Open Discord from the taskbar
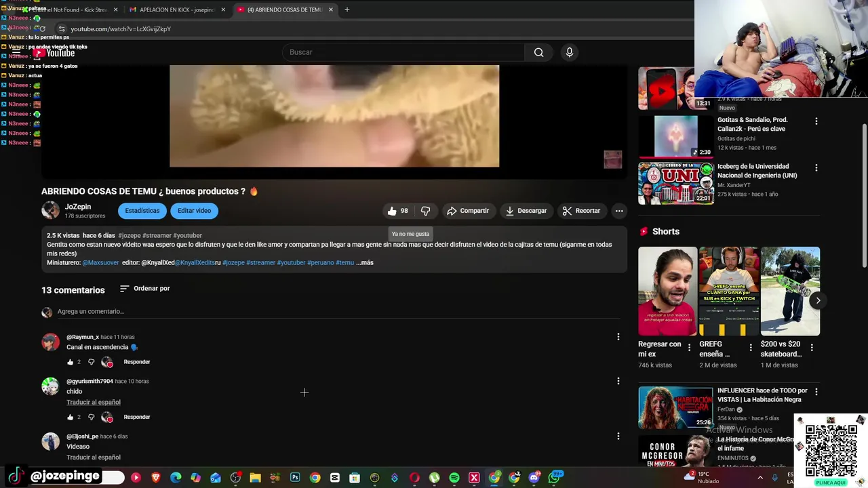This screenshot has width=868, height=488. [x=534, y=478]
